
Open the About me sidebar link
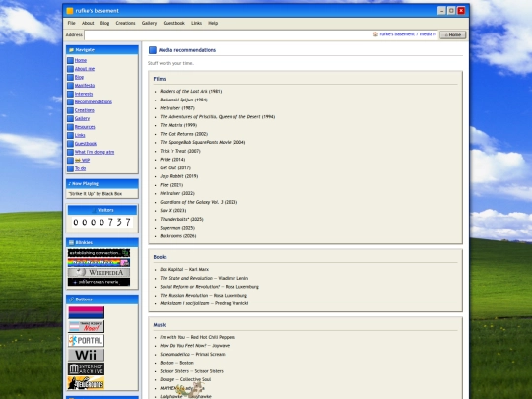[x=85, y=69]
